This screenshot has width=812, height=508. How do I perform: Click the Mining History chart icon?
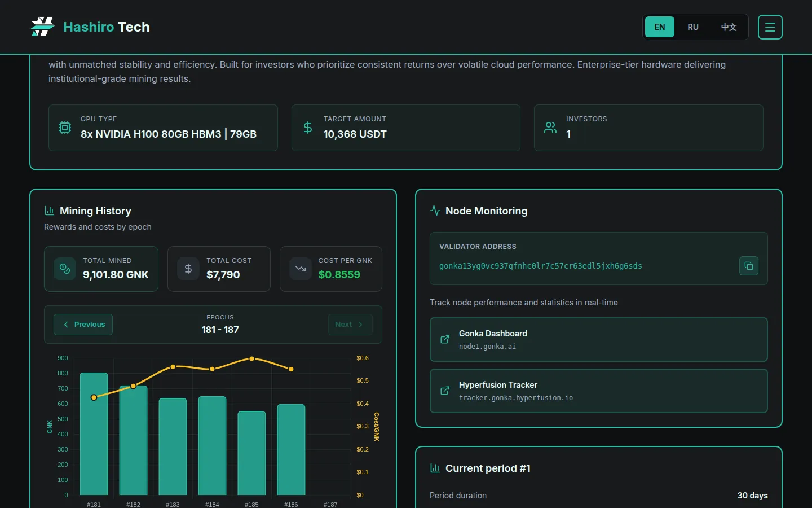click(x=49, y=211)
